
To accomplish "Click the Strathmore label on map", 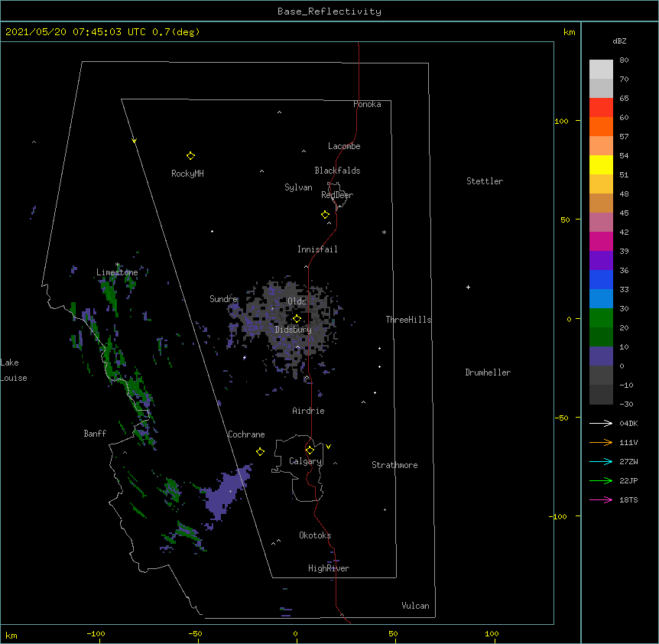I will [x=394, y=465].
